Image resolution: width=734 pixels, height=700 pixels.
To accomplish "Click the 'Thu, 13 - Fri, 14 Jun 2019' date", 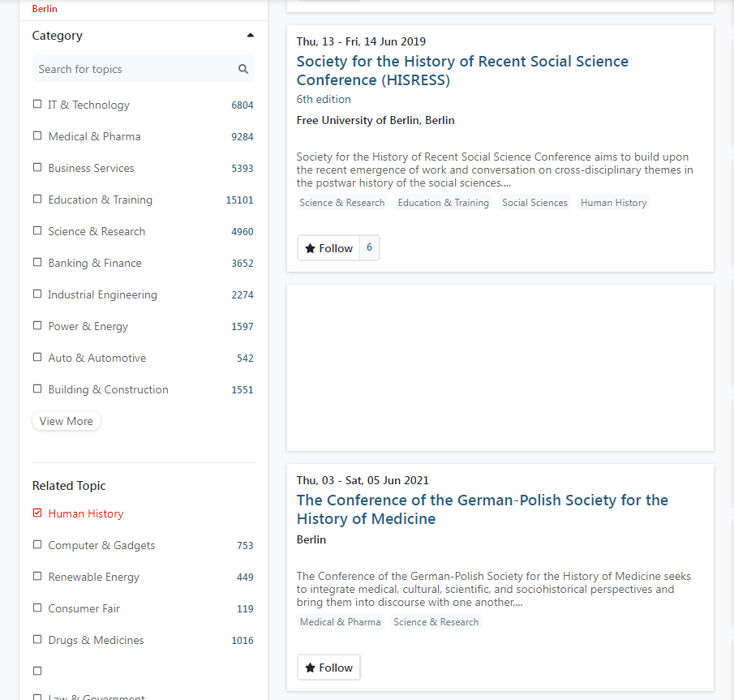I will 361,41.
